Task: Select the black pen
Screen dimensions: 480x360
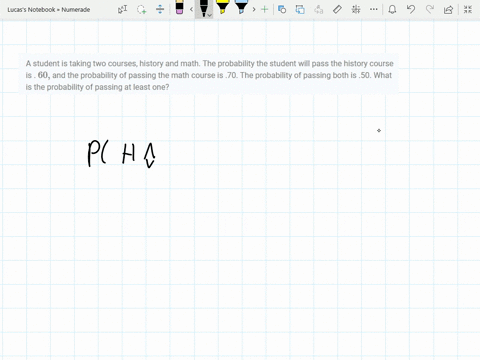Action: click(x=203, y=8)
